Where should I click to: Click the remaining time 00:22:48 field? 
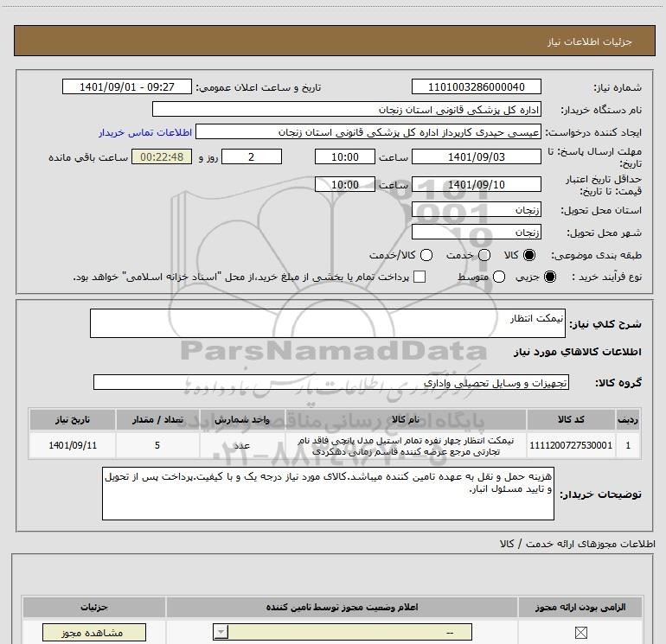162,156
